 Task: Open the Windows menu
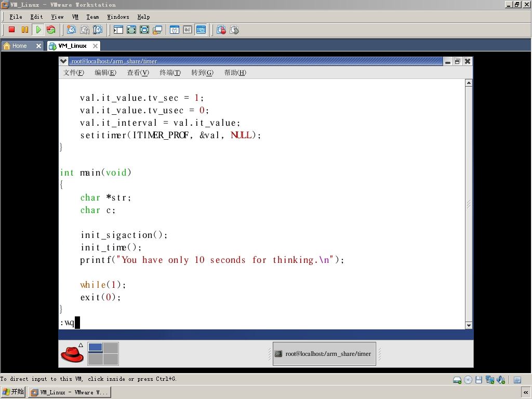118,17
